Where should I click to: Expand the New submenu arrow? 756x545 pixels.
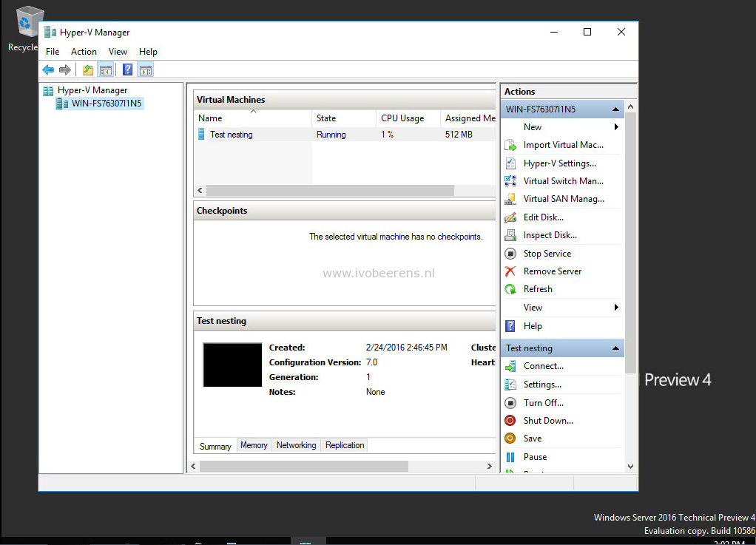(x=616, y=127)
